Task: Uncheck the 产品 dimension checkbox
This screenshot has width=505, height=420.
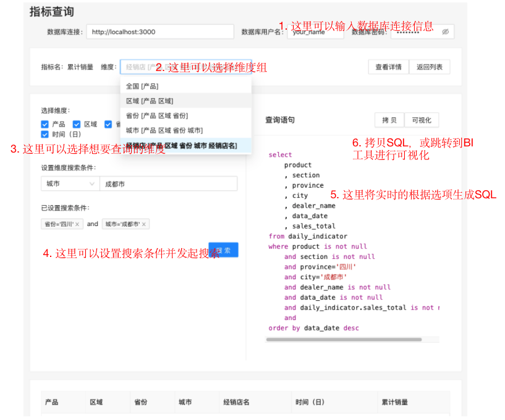Action: 45,124
